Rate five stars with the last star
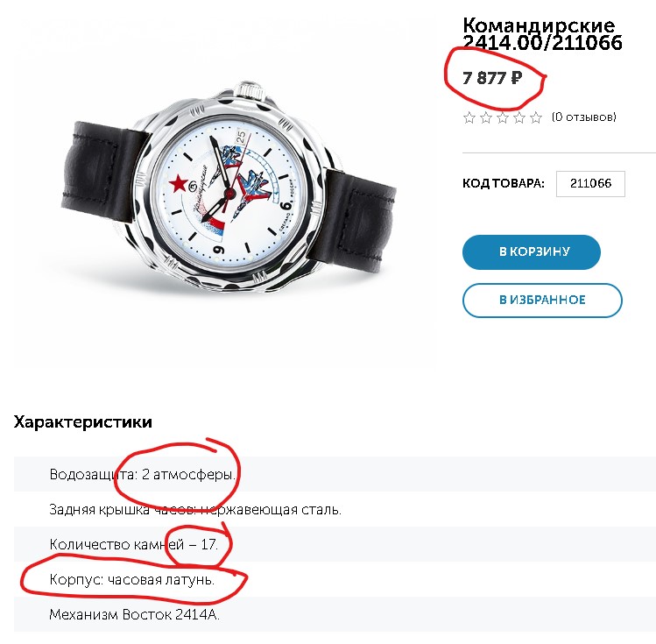Viewport: 656px width, 644px height. 536,117
